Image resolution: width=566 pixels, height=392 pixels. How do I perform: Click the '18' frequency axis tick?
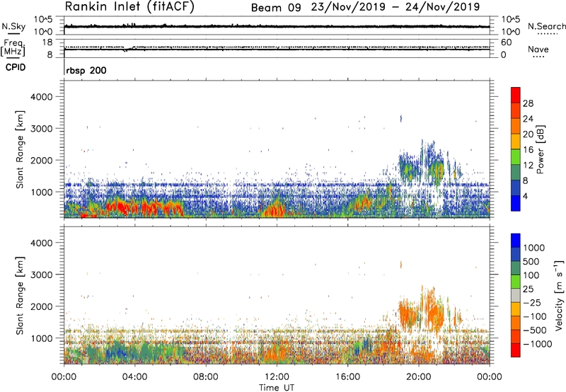(x=47, y=42)
